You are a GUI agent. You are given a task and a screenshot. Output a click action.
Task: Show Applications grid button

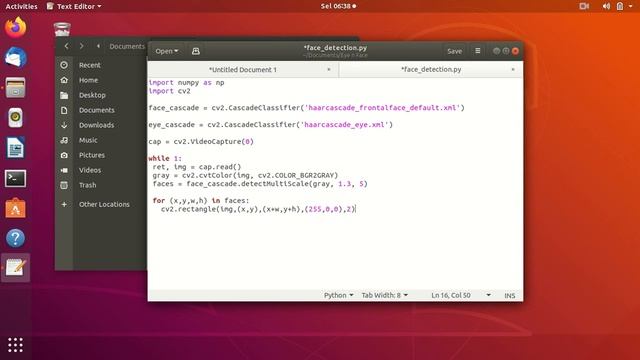tap(16, 345)
